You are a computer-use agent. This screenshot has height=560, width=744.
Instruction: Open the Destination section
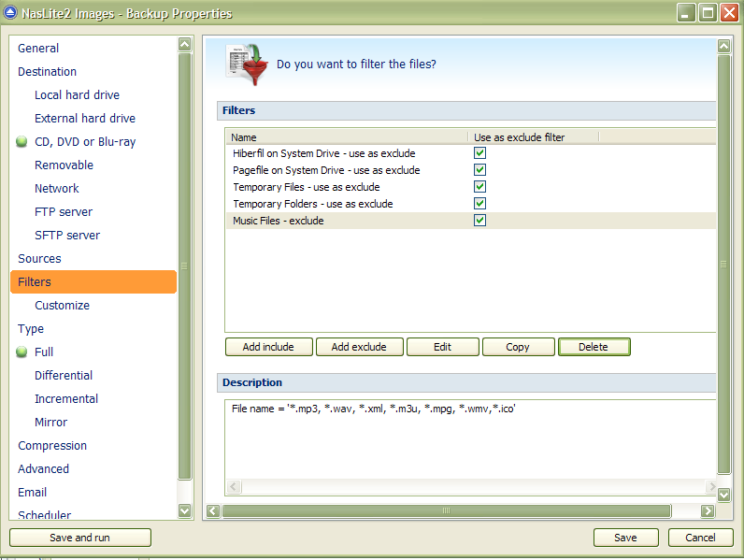tap(47, 72)
